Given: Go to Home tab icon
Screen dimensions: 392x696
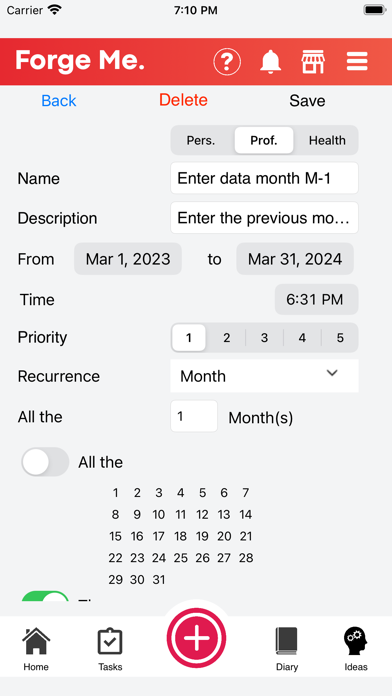Looking at the screenshot, I should 36,641.
